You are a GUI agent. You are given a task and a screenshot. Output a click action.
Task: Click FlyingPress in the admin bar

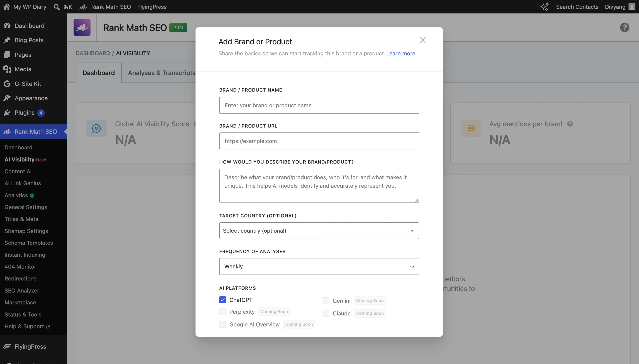tap(152, 7)
